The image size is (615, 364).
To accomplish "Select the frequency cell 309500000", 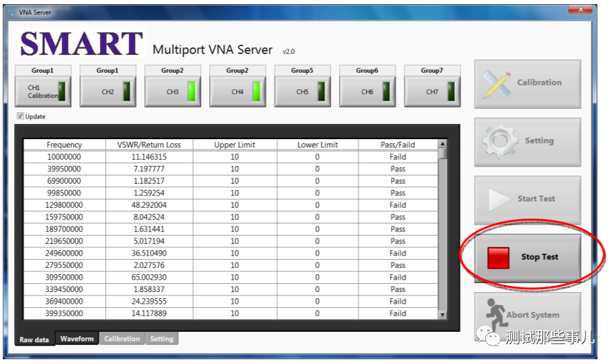I will point(65,277).
